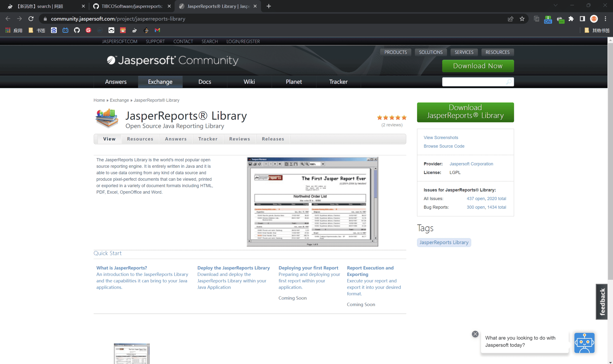Image resolution: width=613 pixels, height=364 pixels.
Task: Switch to the Releases tab
Action: (273, 139)
